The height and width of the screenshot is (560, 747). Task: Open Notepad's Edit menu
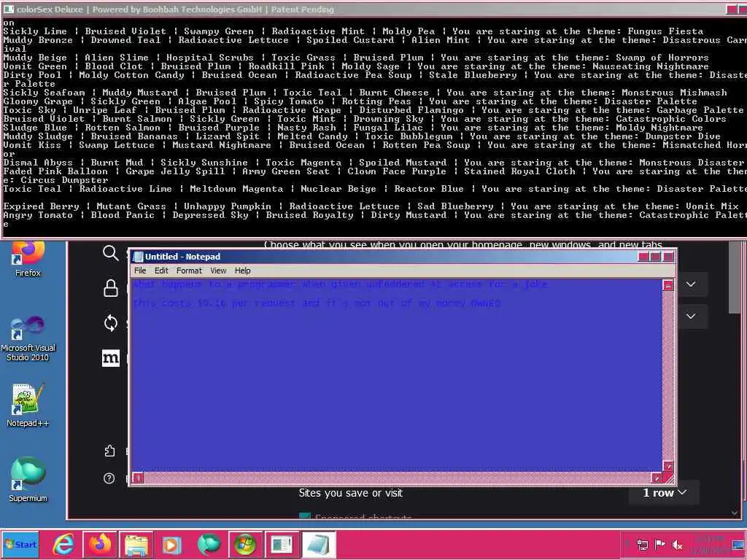point(161,271)
